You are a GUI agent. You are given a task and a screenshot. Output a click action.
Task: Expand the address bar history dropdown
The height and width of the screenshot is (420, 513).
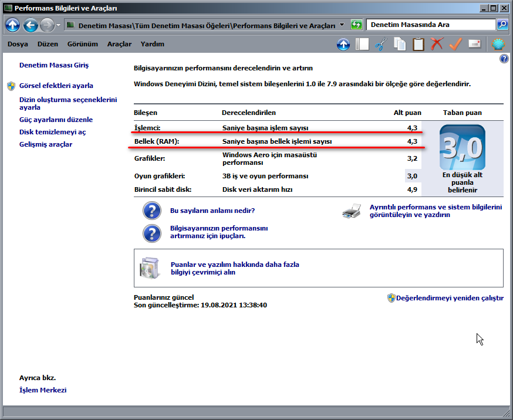point(342,25)
